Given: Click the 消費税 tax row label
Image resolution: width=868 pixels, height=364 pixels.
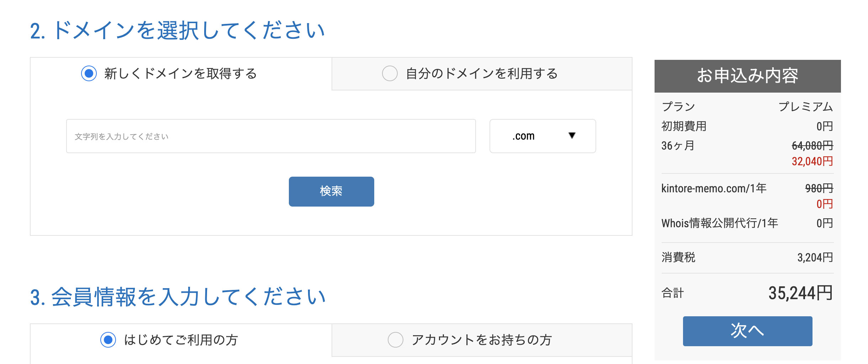Looking at the screenshot, I should point(678,257).
